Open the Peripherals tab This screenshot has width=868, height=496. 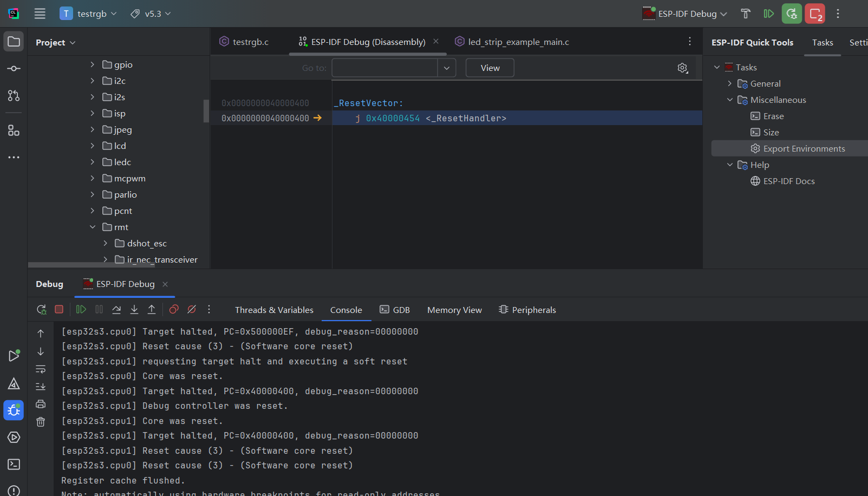click(527, 310)
